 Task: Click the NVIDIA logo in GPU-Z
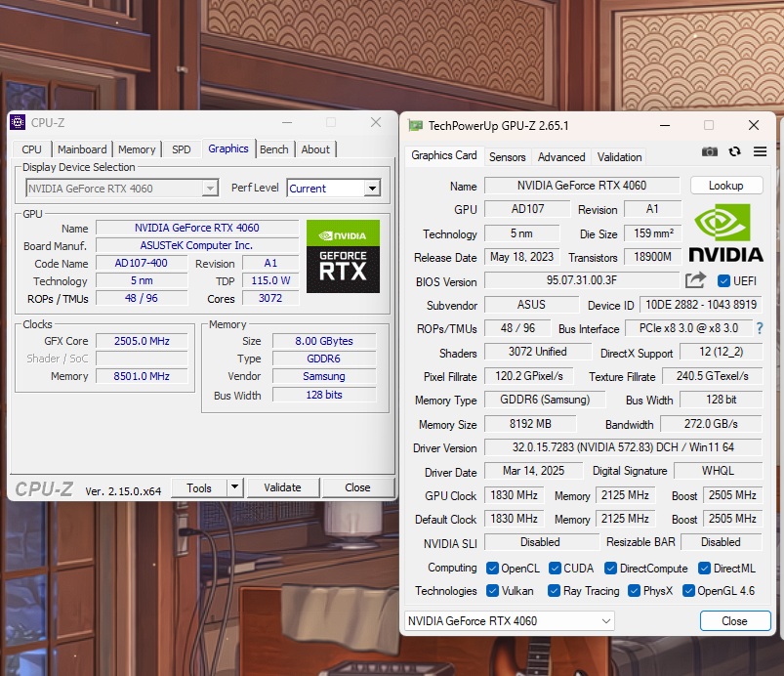click(725, 232)
